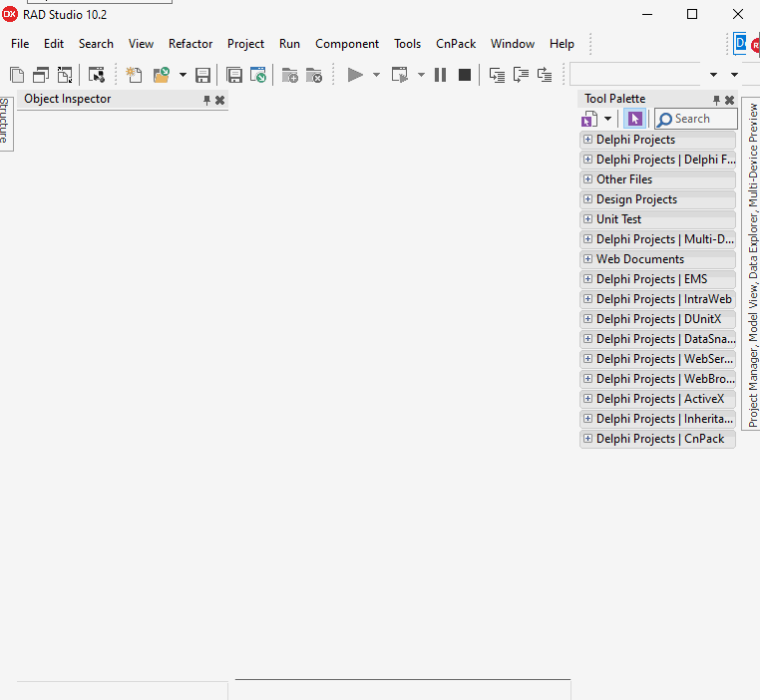Expand the Web Documents category
Screen dimensions: 760x700
click(587, 258)
